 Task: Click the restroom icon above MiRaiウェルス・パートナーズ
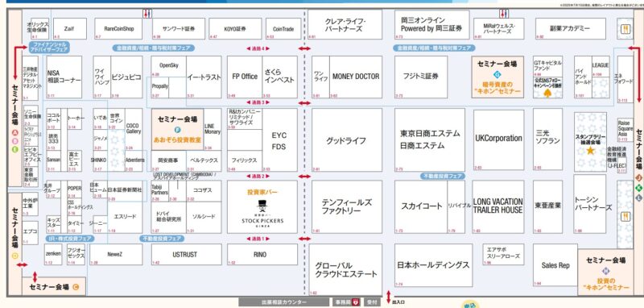click(504, 14)
